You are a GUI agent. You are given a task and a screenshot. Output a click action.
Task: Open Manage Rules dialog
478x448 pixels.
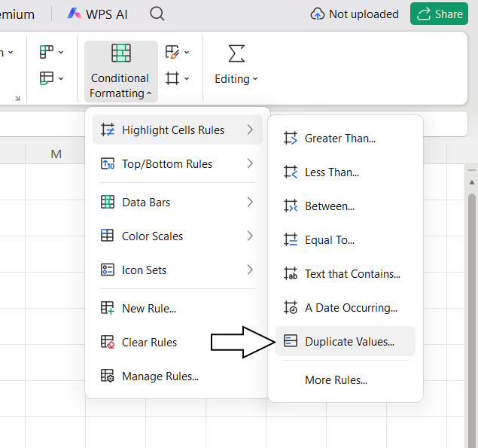178,376
